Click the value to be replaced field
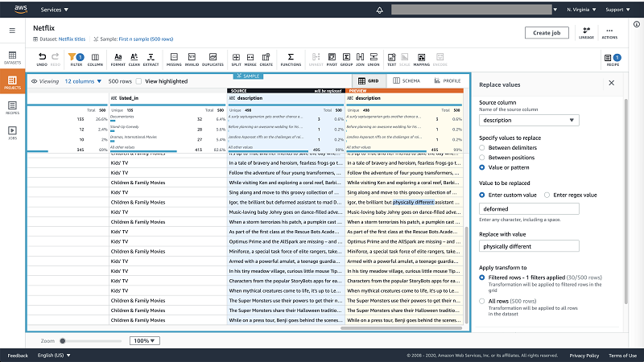Screen dimensions: 644x362 coord(529,209)
